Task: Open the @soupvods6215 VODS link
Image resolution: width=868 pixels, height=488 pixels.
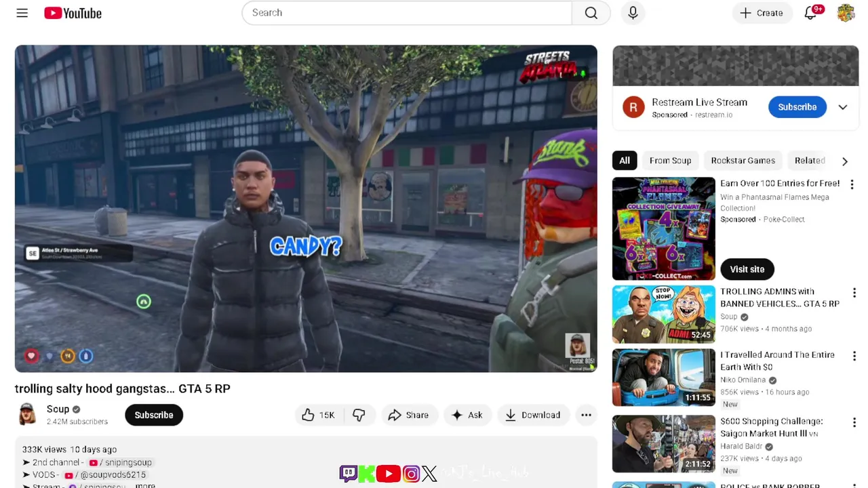Action: [106, 474]
